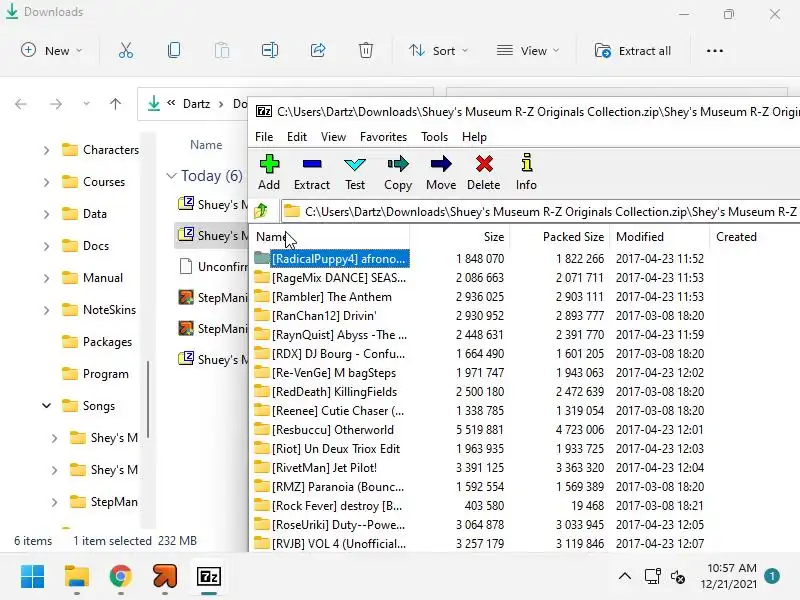Expand the Courses folder in tree

click(x=46, y=182)
